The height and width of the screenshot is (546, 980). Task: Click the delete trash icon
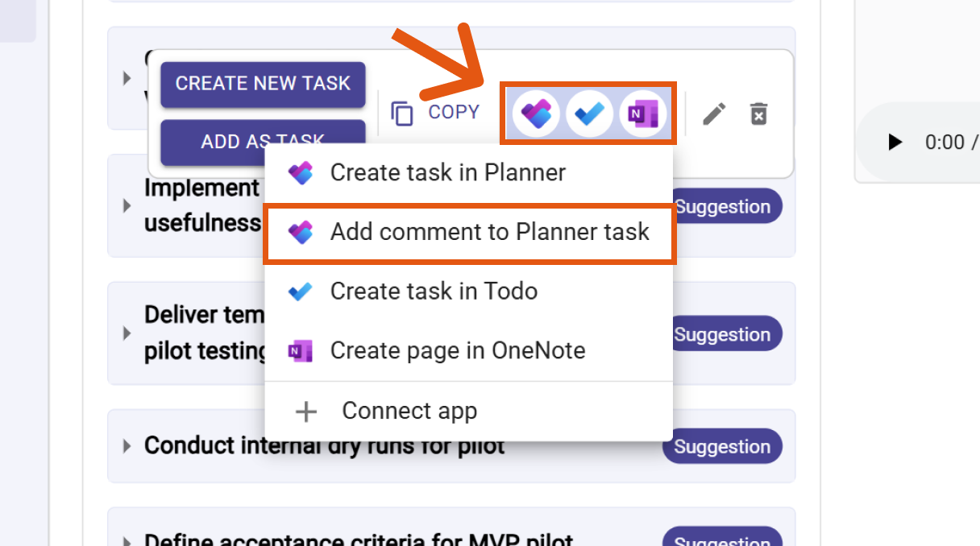[758, 114]
